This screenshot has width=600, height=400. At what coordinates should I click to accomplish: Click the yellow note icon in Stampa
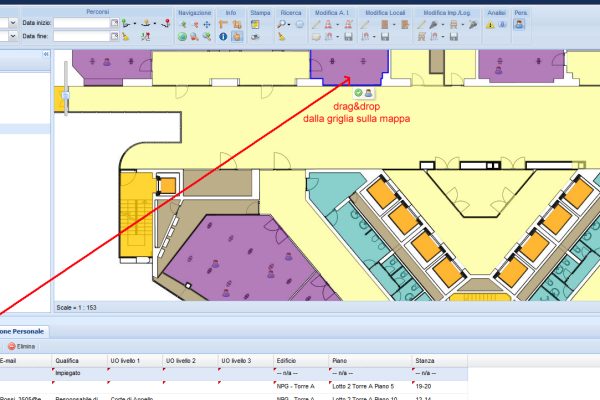point(255,24)
